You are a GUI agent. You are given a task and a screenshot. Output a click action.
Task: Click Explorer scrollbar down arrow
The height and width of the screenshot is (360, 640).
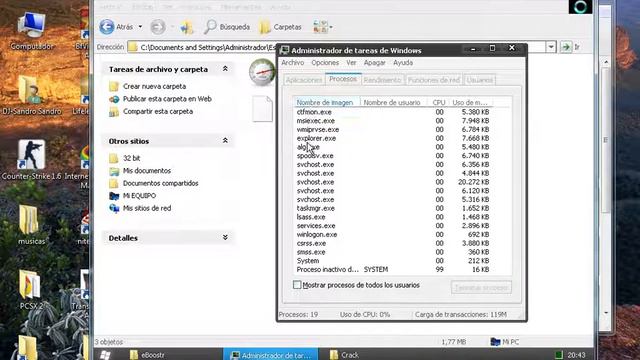pos(606,313)
